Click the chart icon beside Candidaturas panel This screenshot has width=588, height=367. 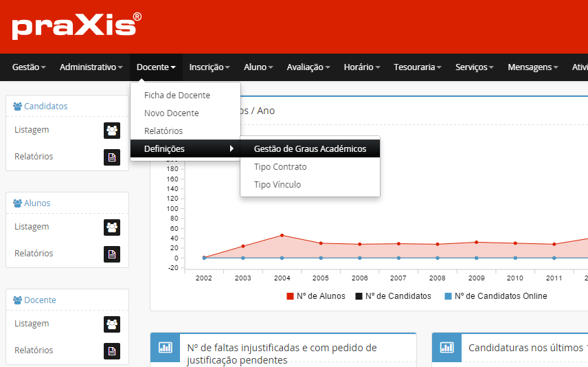(446, 348)
